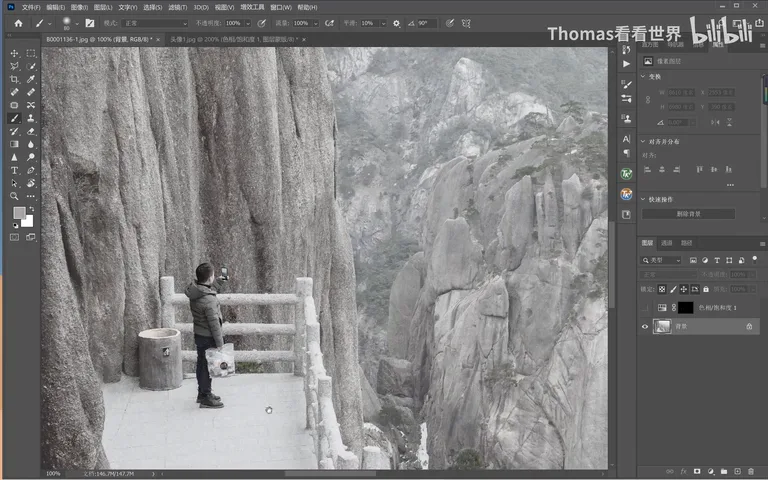Viewport: 768px width, 480px height.
Task: Toggle lock position icon
Action: (x=684, y=289)
